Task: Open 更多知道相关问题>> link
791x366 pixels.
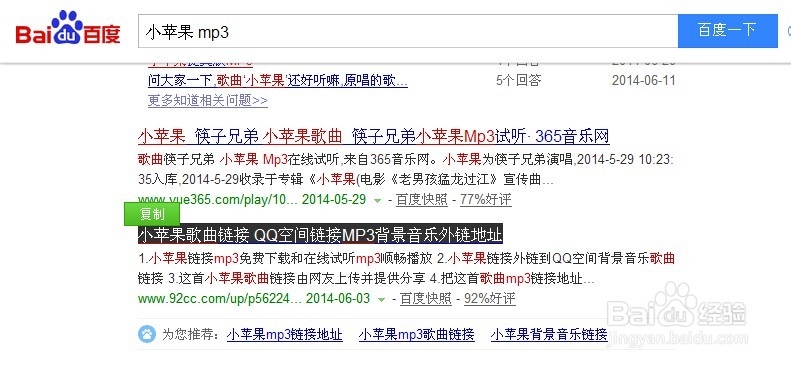Action: point(207,100)
